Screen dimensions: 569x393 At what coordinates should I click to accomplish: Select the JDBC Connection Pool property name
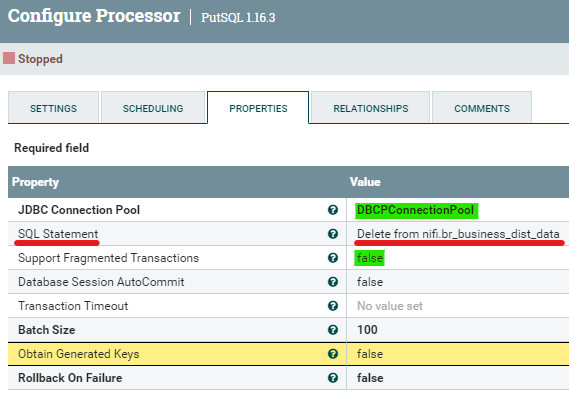(79, 210)
